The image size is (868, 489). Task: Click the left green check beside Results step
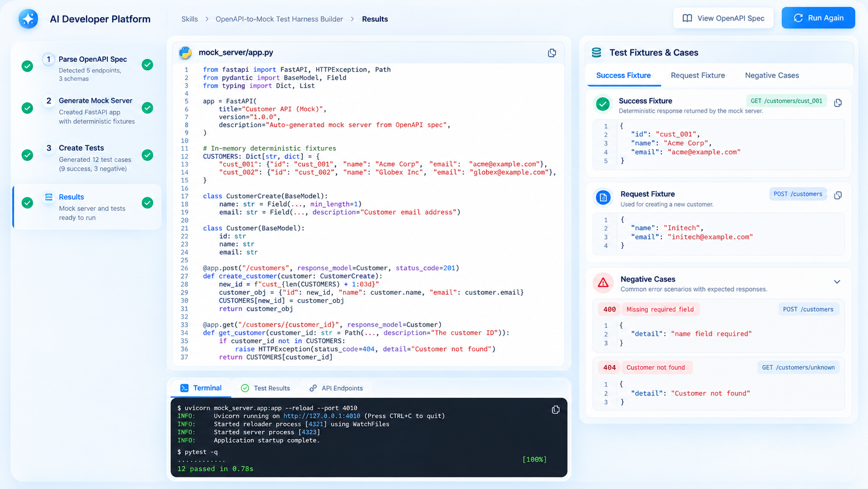(x=28, y=203)
